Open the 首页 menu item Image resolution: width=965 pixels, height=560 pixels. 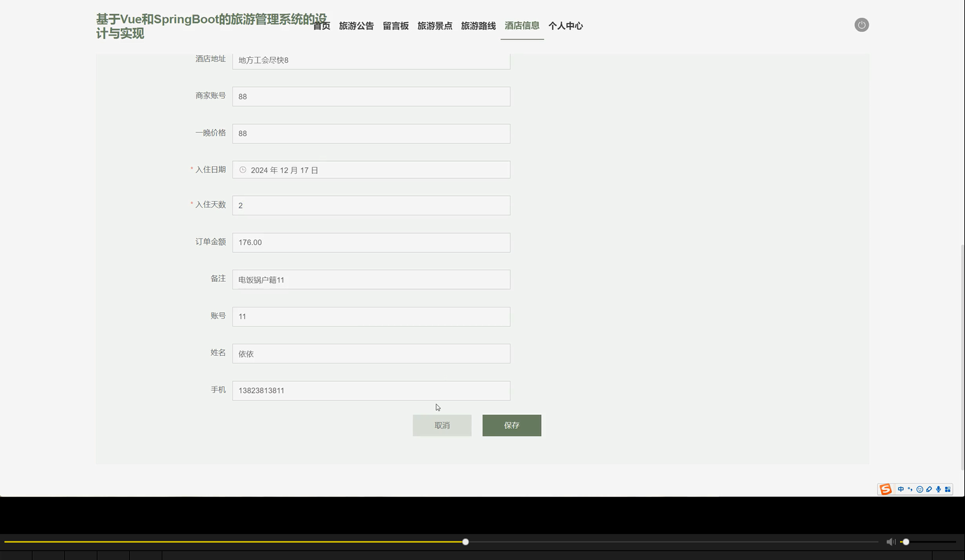tap(321, 25)
